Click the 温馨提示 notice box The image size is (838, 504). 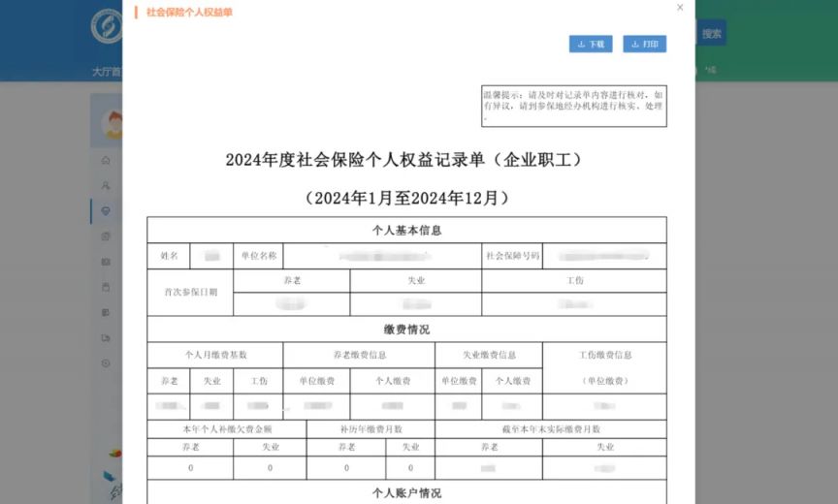point(573,106)
